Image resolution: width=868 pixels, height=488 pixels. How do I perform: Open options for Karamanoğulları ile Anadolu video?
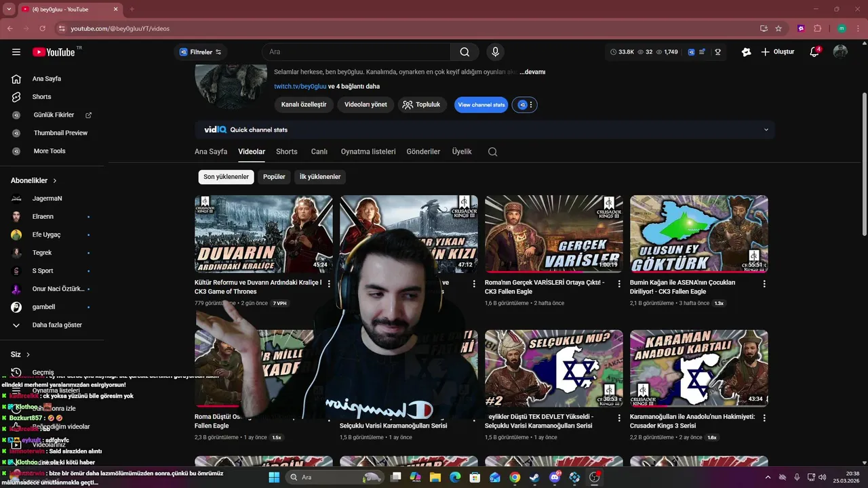pyautogui.click(x=764, y=418)
